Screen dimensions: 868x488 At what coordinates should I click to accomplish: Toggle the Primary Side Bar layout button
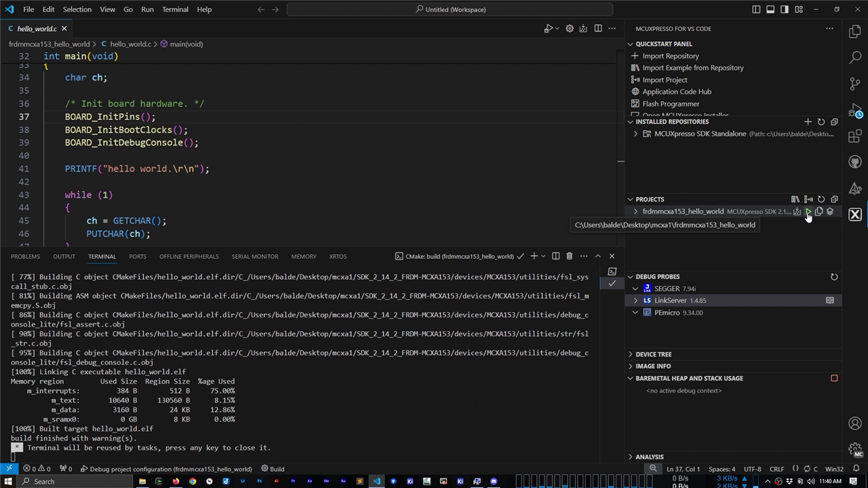pyautogui.click(x=756, y=9)
